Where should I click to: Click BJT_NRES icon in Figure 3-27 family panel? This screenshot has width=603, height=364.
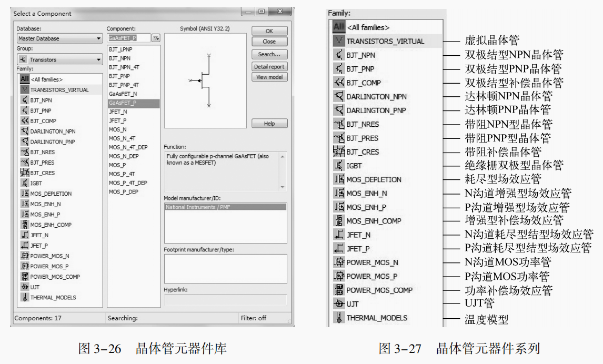(339, 124)
